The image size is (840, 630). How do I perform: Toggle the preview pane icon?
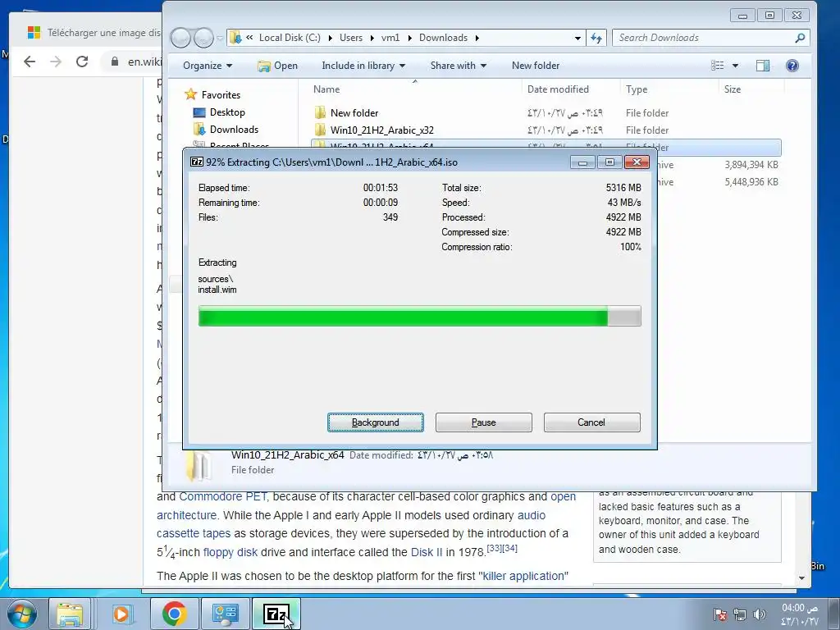tap(763, 66)
